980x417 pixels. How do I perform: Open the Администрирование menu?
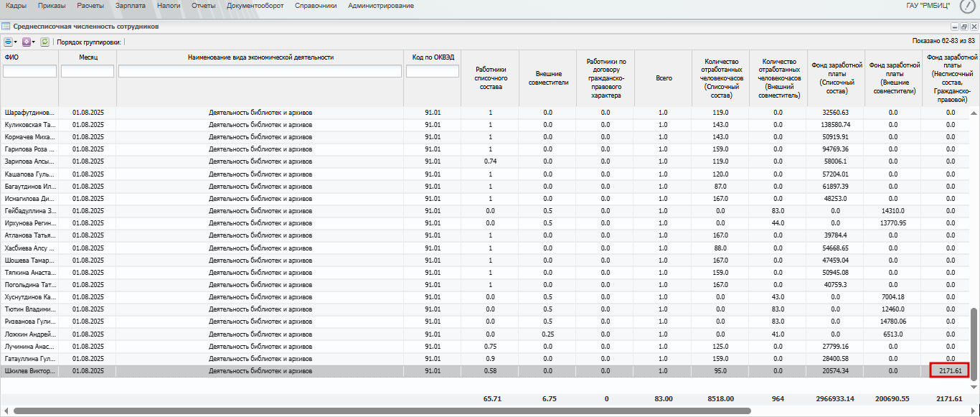381,6
